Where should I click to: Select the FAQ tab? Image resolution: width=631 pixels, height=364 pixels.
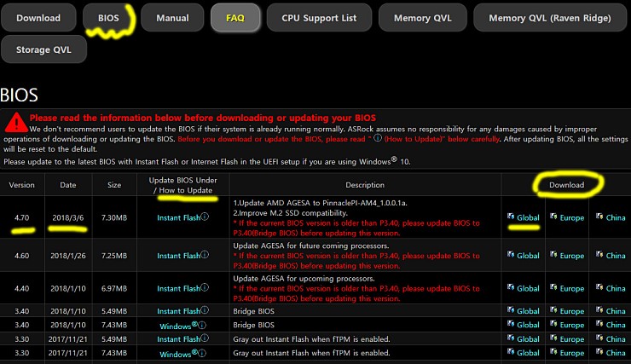pos(235,18)
